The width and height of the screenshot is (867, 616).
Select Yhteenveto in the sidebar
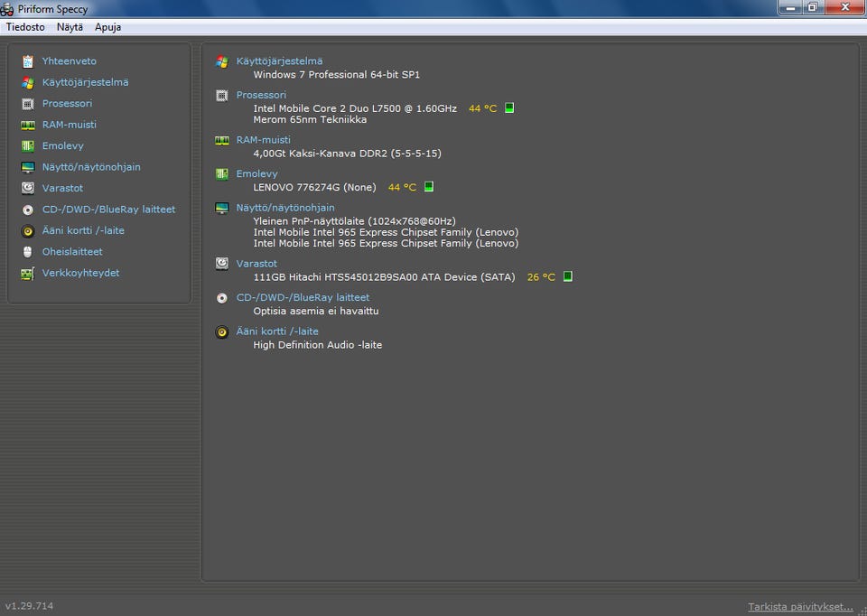click(70, 61)
